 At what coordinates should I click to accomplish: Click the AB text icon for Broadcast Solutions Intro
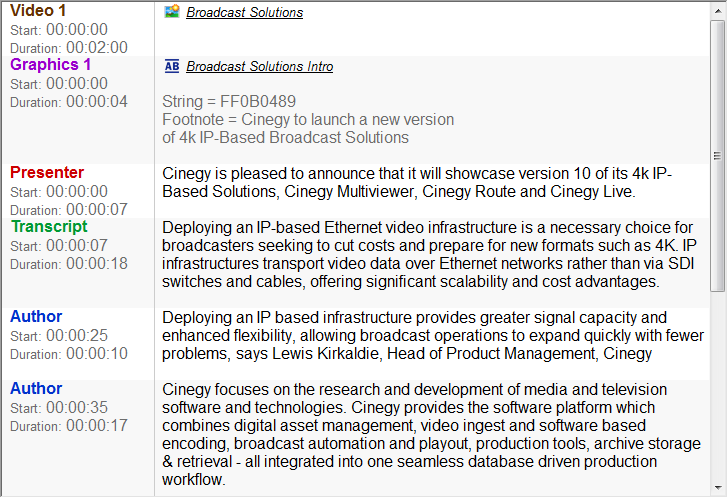(x=172, y=66)
